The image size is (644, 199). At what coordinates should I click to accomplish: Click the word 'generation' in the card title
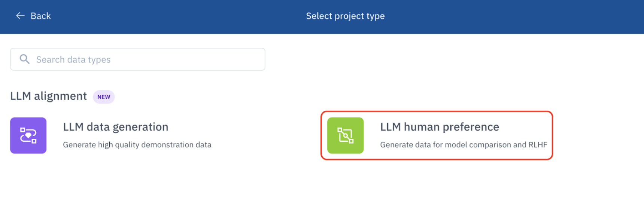point(140,127)
